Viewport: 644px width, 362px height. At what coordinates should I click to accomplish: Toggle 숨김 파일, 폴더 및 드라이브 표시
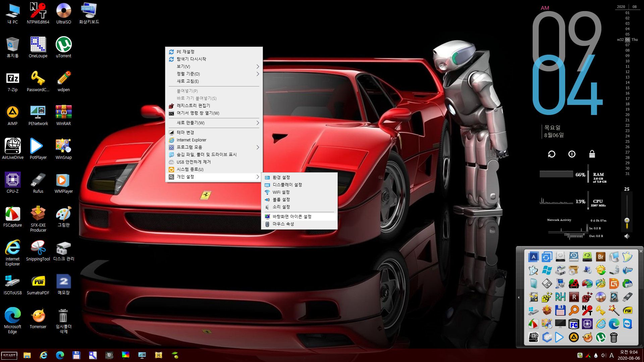coord(214,155)
